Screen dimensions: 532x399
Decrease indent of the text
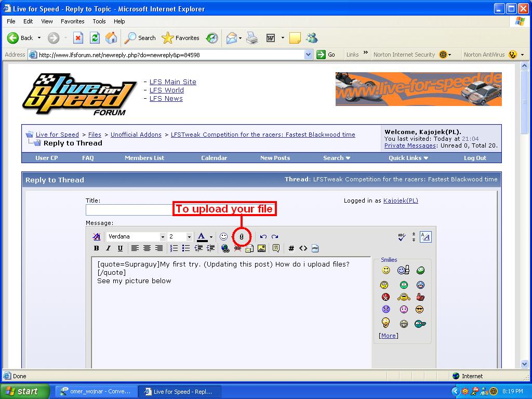pyautogui.click(x=198, y=248)
